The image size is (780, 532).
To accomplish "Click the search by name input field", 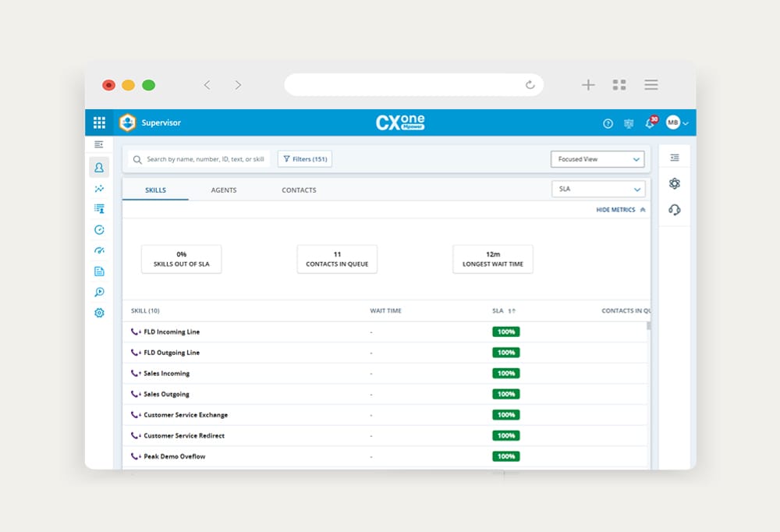I will point(204,159).
